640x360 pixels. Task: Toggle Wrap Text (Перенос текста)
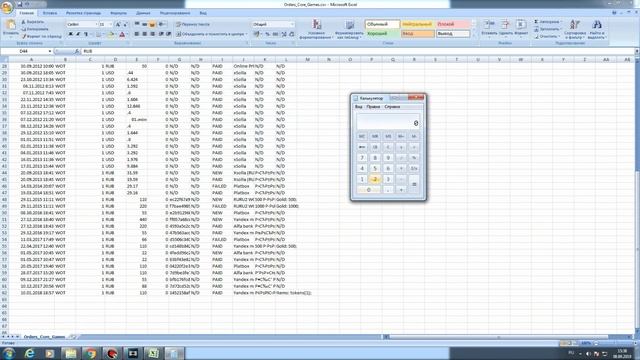(192, 24)
